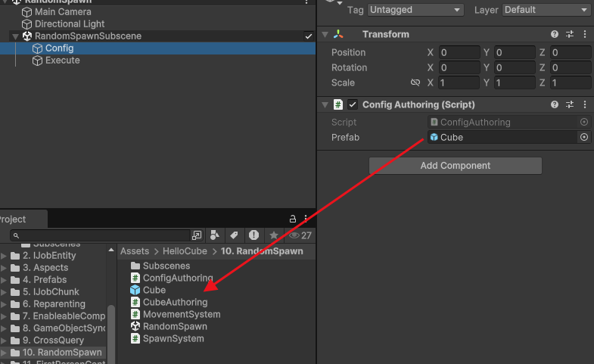Click the Rotation Z input field
Viewport: 594px width, 364px height.
pyautogui.click(x=570, y=67)
